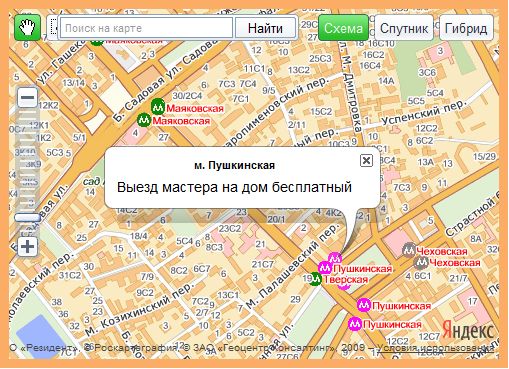Close the м. Пушкинская balloon
Screen dimensions: 509x369
(366, 160)
